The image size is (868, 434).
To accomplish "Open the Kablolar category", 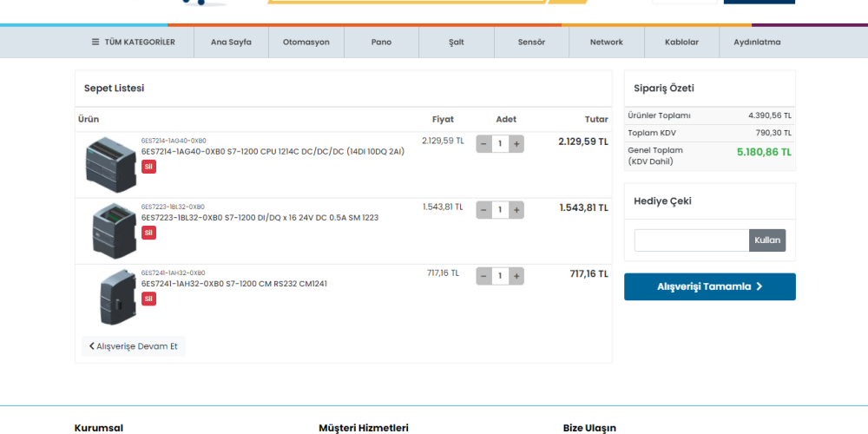I will pyautogui.click(x=681, y=42).
